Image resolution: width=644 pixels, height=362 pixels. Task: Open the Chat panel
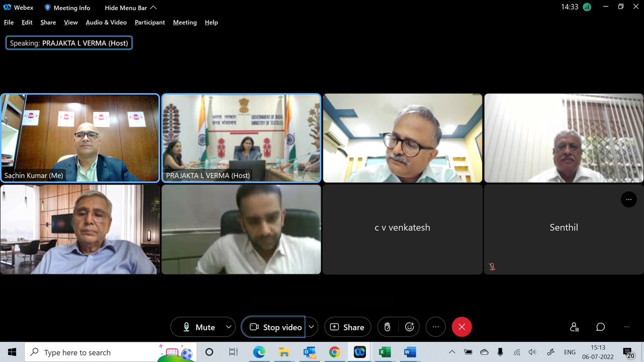(x=600, y=327)
